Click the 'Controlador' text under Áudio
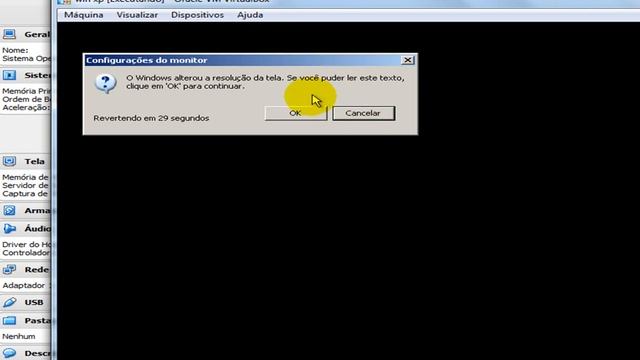This screenshot has height=360, width=640. point(26,253)
